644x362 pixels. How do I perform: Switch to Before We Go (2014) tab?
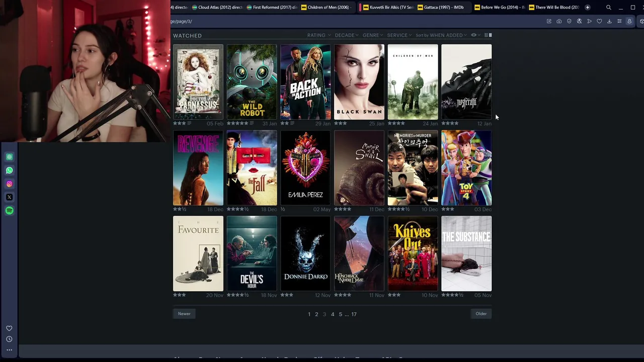[x=500, y=8]
